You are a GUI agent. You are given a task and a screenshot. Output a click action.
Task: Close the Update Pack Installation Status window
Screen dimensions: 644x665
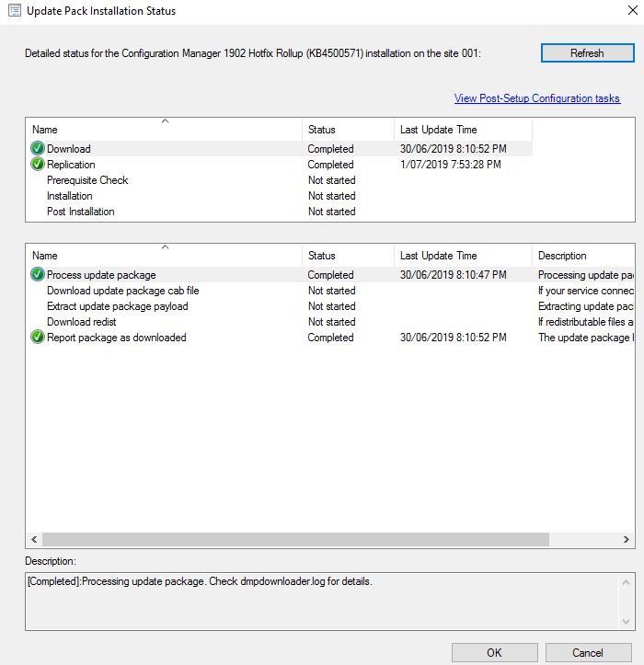tap(633, 10)
